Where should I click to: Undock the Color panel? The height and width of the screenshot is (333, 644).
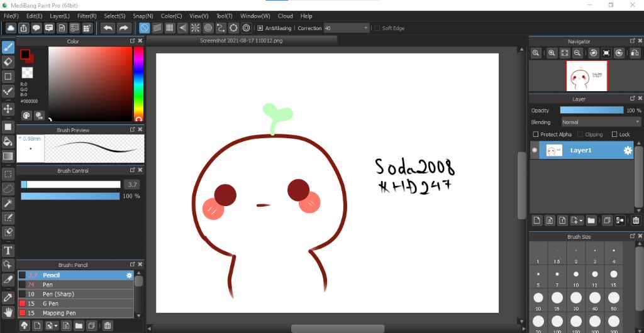tap(132, 41)
